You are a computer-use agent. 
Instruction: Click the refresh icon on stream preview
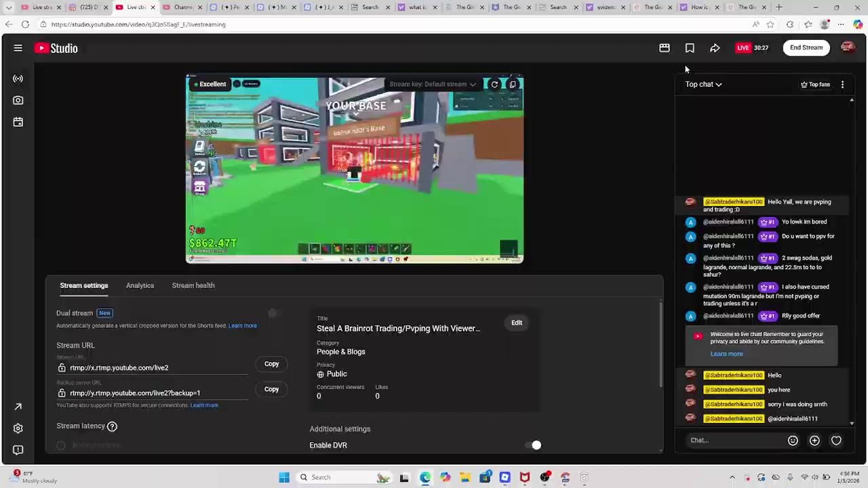pyautogui.click(x=494, y=84)
